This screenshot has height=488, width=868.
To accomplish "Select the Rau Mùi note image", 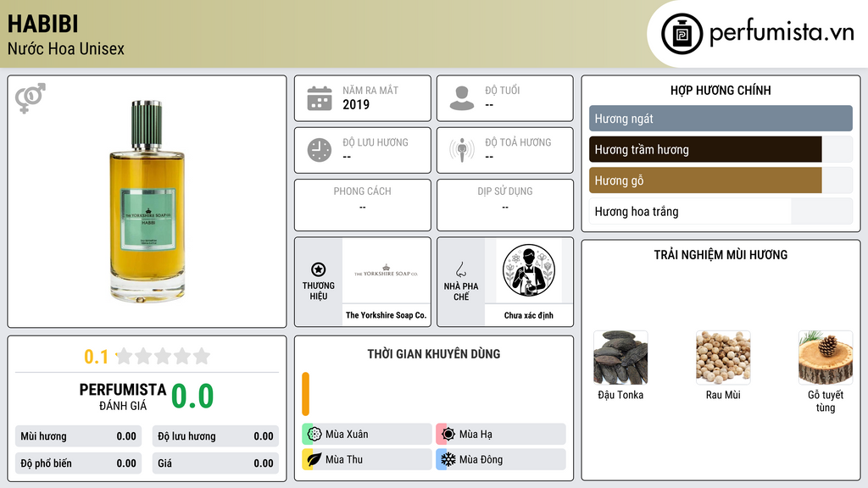I will tap(723, 358).
